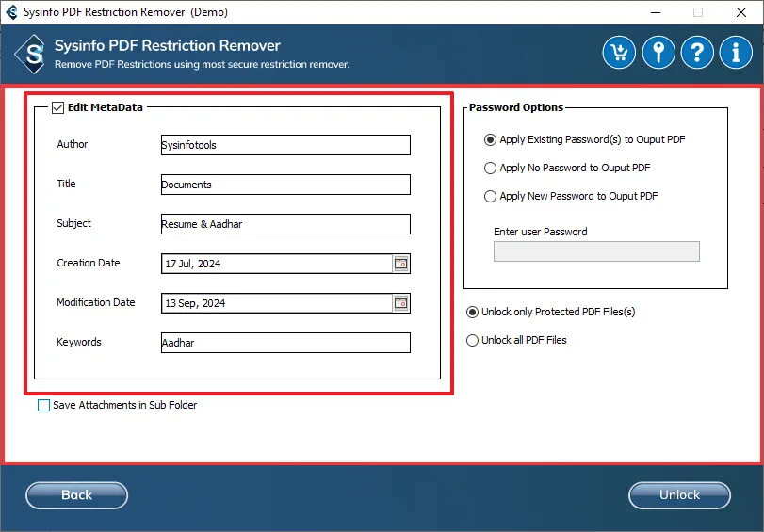Open the key activation icon

coord(658,52)
